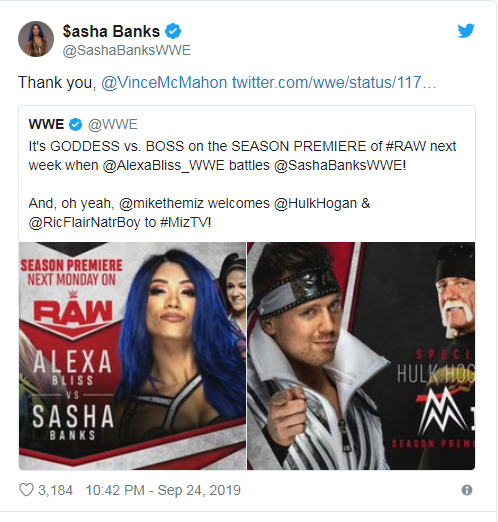Click the $asha Banks display name
Screen dimensions: 498x522
(111, 31)
